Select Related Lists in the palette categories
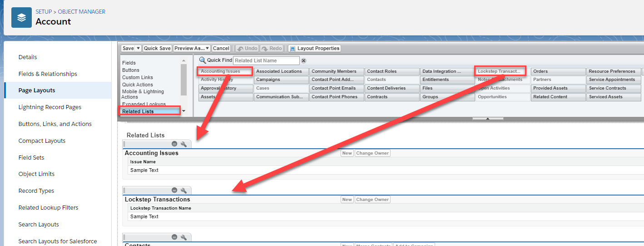The image size is (644, 246). (x=138, y=111)
